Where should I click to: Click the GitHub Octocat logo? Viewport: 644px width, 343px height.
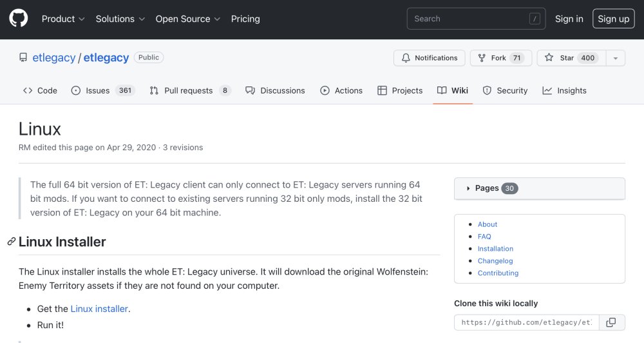coord(19,19)
